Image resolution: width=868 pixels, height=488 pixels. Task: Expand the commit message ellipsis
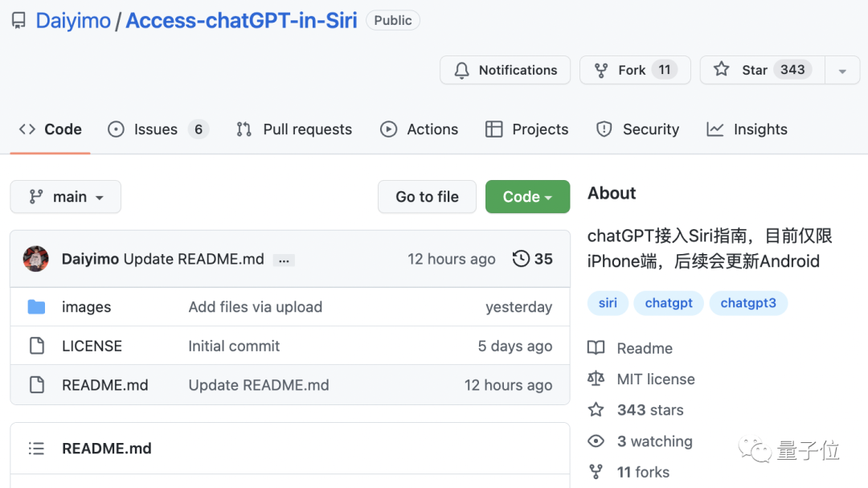(x=284, y=260)
